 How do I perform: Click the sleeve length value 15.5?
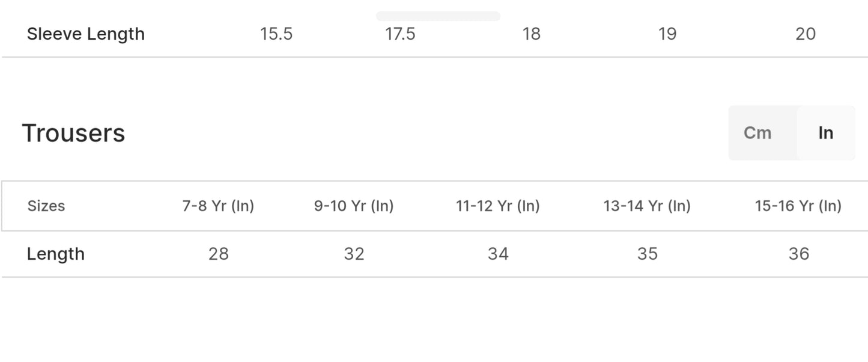(276, 34)
